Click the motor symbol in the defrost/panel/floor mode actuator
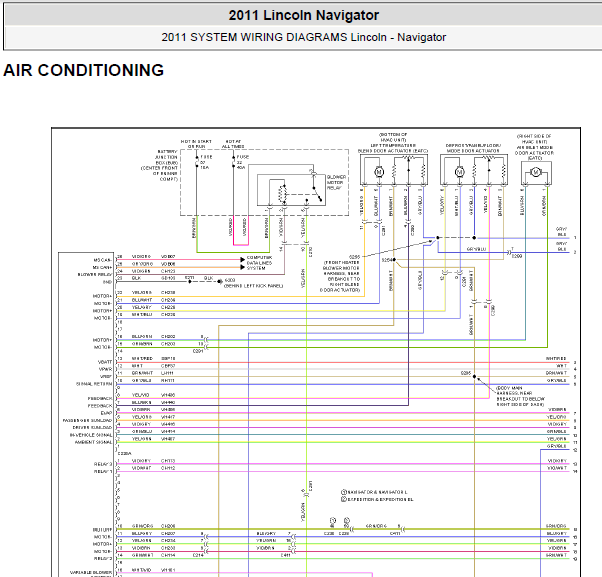The height and width of the screenshot is (577, 602). click(x=459, y=172)
